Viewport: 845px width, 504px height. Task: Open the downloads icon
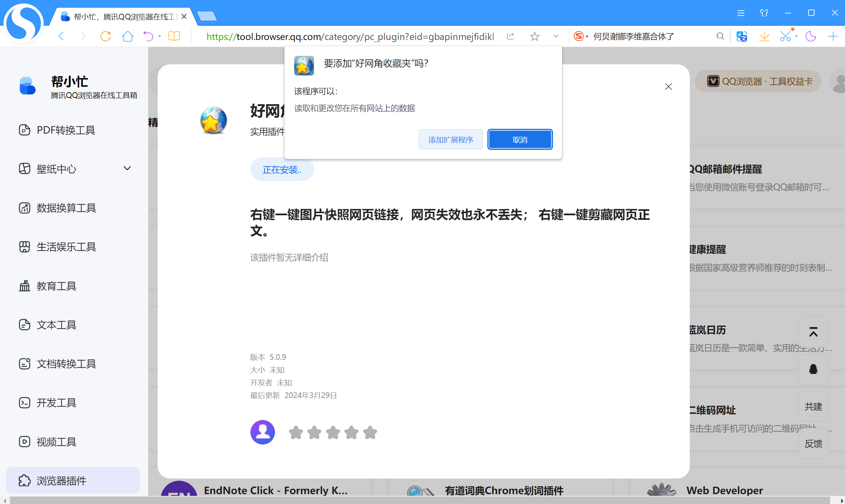tap(764, 36)
